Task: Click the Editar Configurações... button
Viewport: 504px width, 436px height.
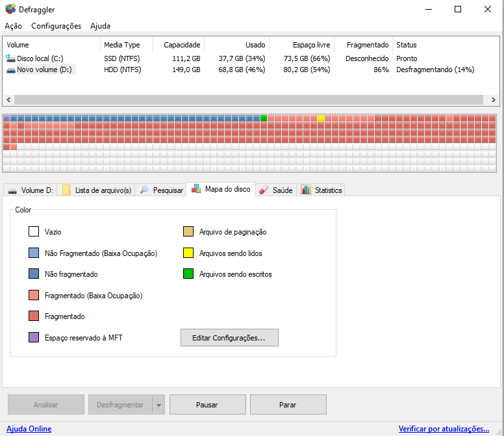Action: [229, 338]
